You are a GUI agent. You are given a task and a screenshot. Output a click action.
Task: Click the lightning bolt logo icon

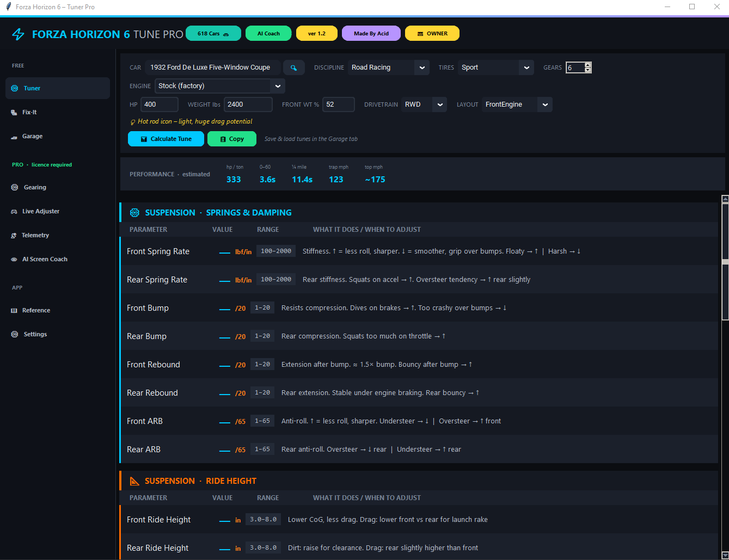pyautogui.click(x=19, y=34)
